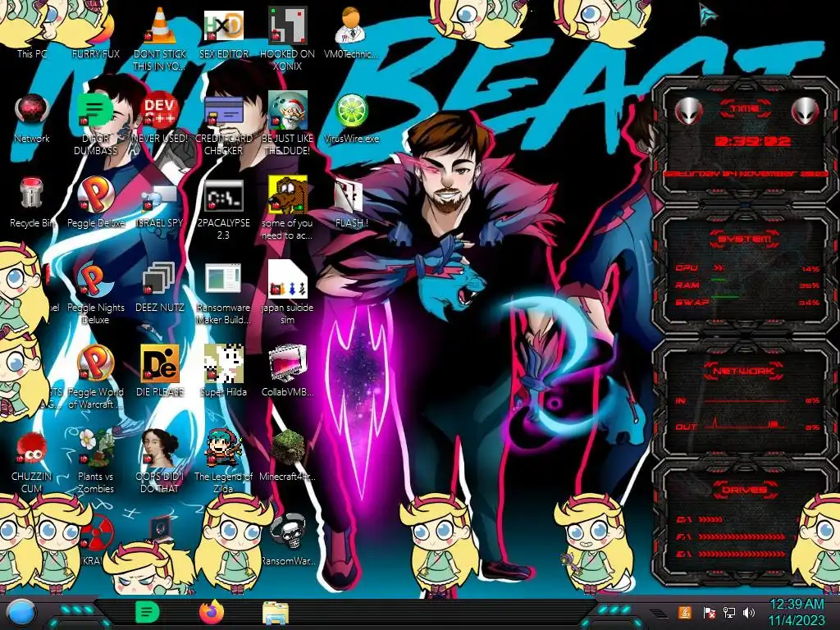Viewport: 840px width, 630px height.
Task: Click the DRIVES header on the gadget
Action: pyautogui.click(x=744, y=489)
